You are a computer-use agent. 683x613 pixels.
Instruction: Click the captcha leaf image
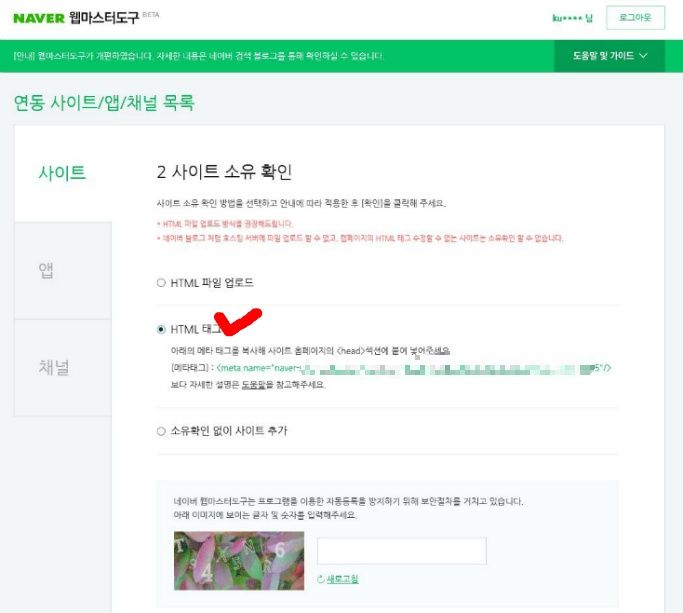click(239, 561)
